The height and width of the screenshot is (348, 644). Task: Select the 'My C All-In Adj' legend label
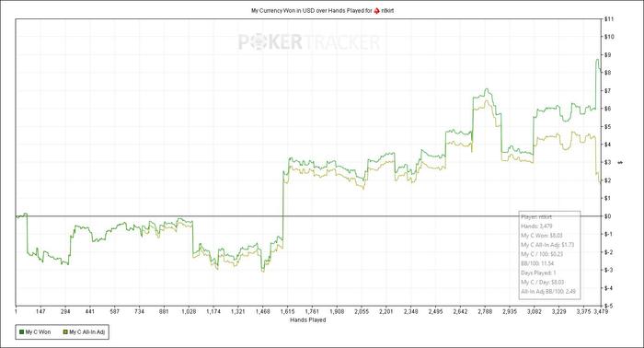tap(87, 332)
